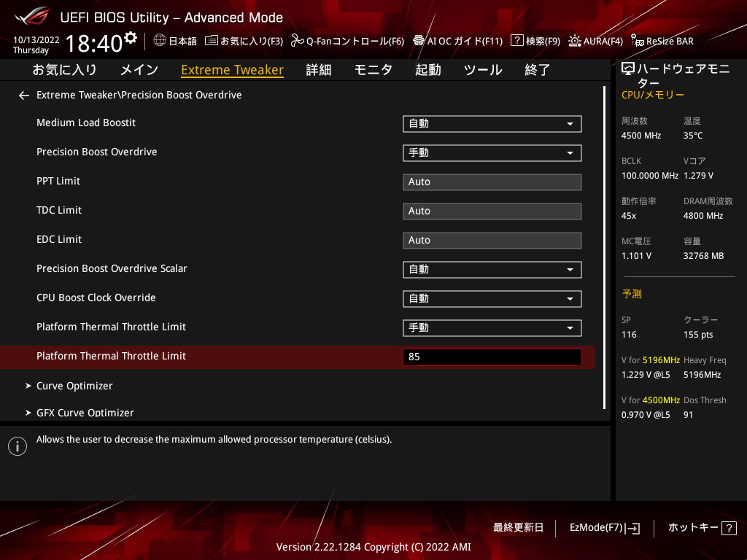
Task: Switch to the メイン tab
Action: click(x=139, y=70)
